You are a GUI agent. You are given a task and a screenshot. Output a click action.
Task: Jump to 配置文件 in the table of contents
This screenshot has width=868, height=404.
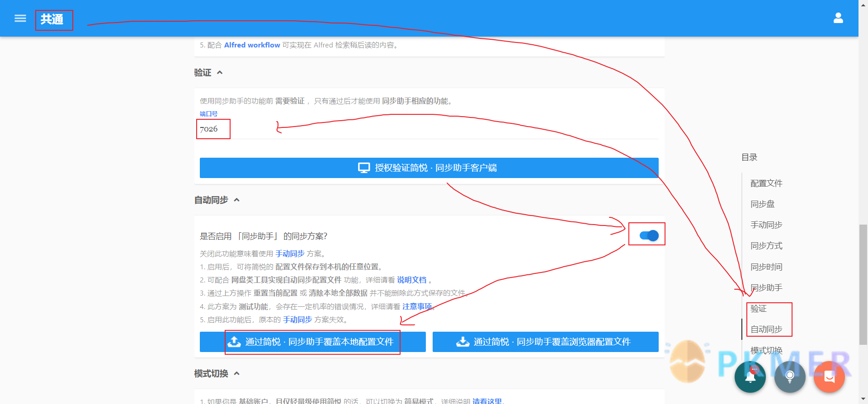(x=766, y=183)
